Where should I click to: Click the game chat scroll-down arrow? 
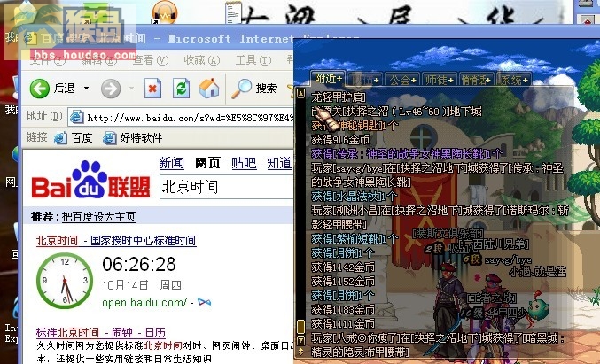click(300, 339)
